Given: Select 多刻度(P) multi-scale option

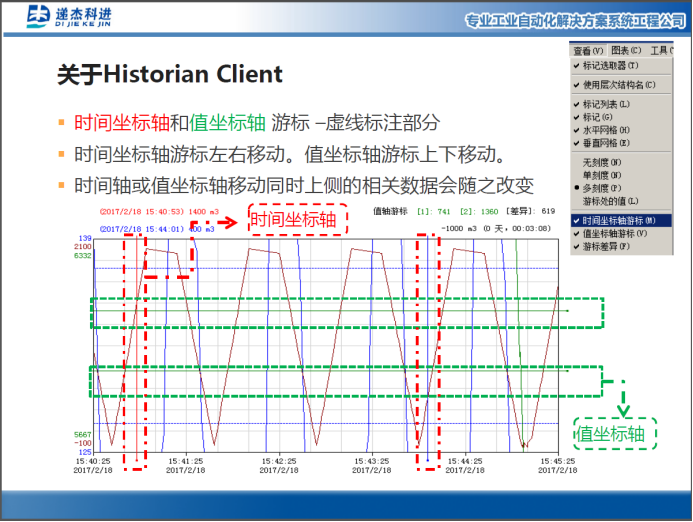Looking at the screenshot, I should click(x=603, y=187).
